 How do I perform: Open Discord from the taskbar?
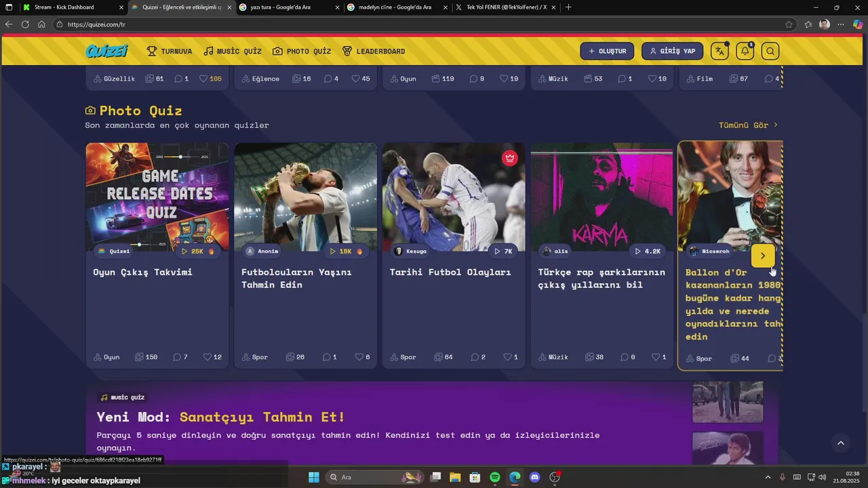pyautogui.click(x=534, y=477)
